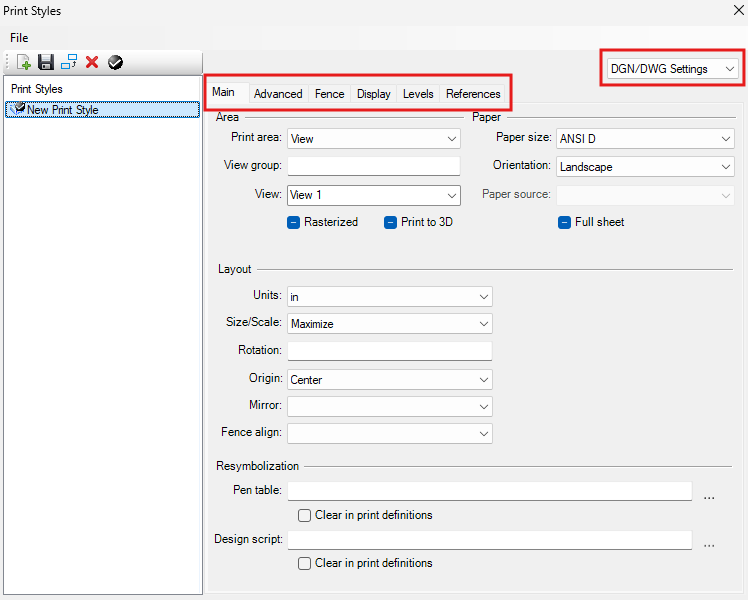Toggle the Print to 3D checkbox
This screenshot has width=748, height=600.
click(x=390, y=222)
